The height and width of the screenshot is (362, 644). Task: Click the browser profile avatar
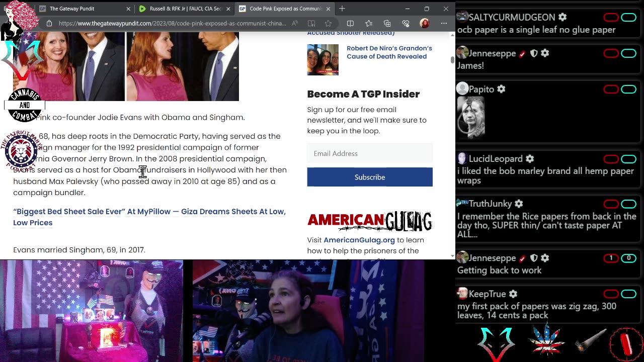425,23
